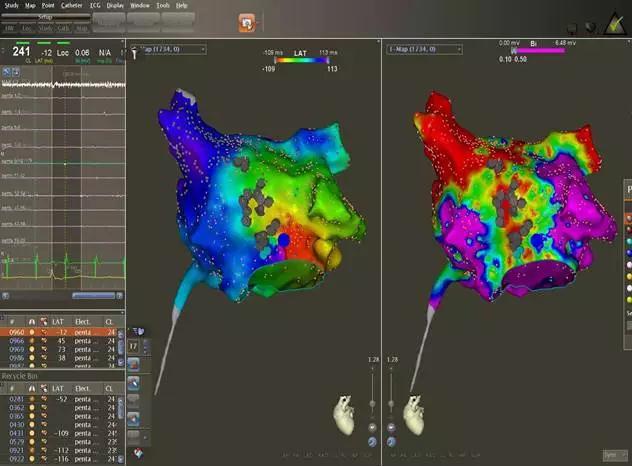Select point 0922 in the Recycle Bin

[58, 459]
